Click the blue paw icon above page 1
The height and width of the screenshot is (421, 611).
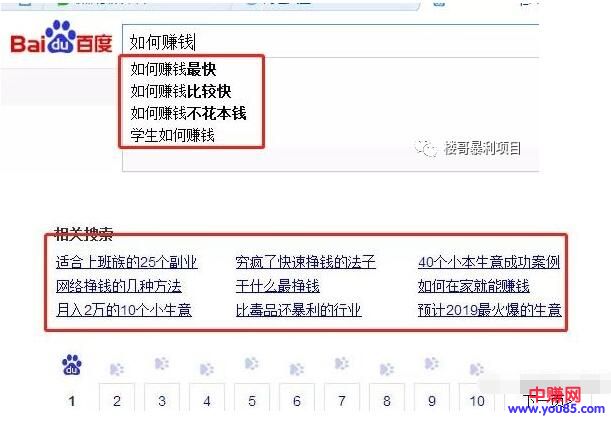tap(71, 366)
